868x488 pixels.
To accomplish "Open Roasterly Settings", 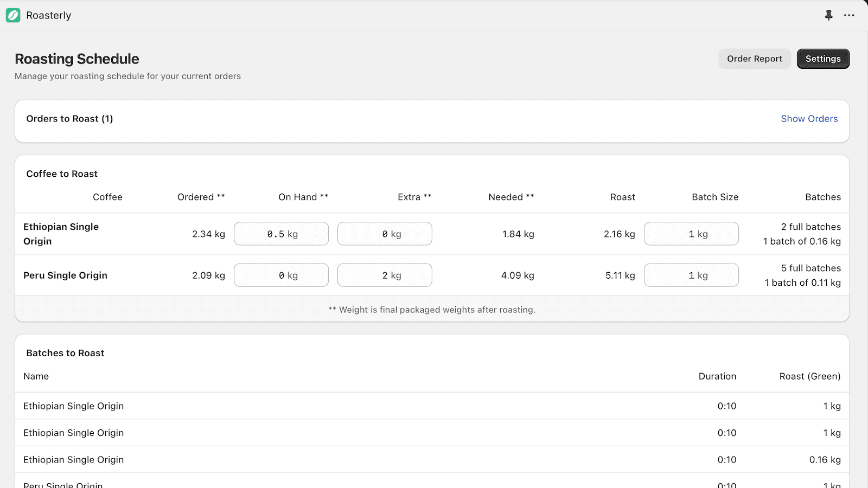I will click(x=823, y=59).
